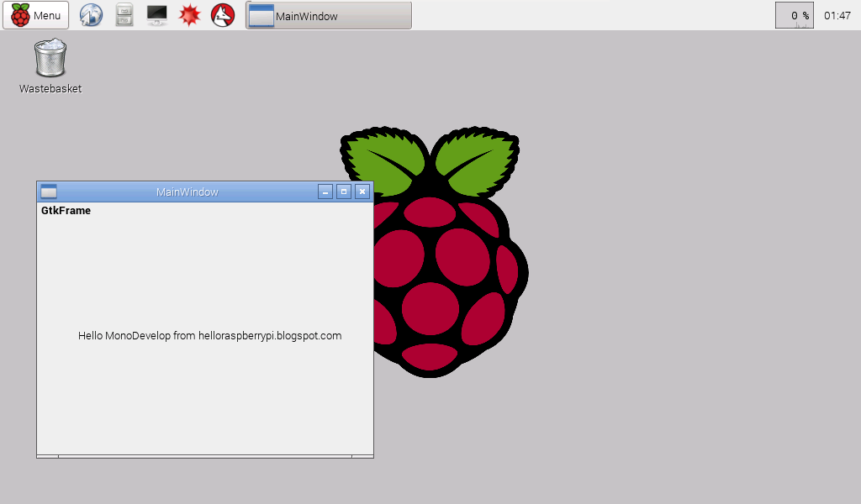The image size is (861, 504).
Task: Maximize the MainWindow application
Action: pos(344,192)
